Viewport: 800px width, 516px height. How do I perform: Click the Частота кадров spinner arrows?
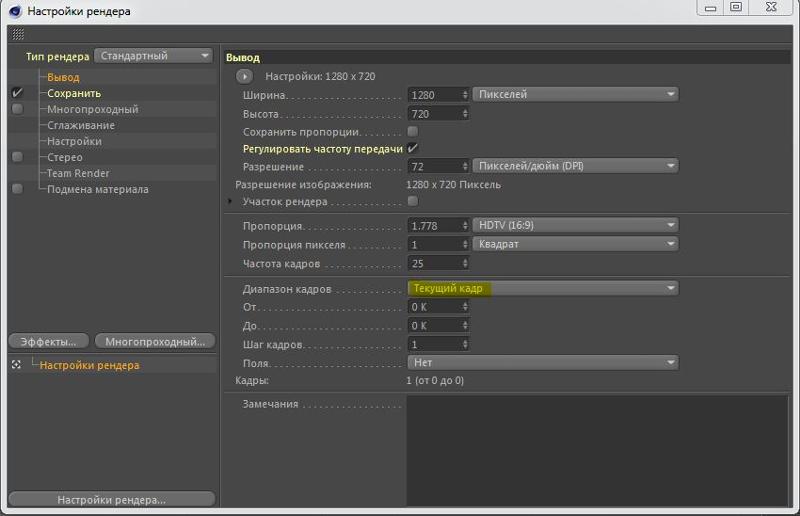(x=465, y=263)
